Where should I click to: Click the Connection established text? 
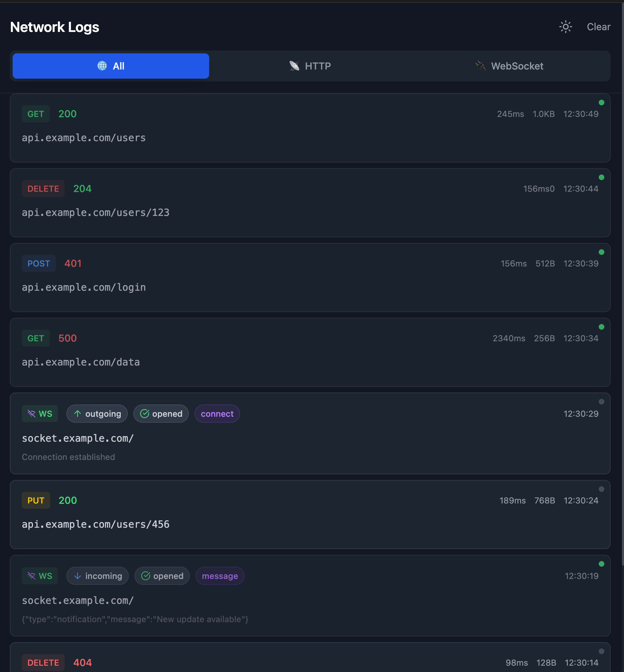[x=68, y=457]
